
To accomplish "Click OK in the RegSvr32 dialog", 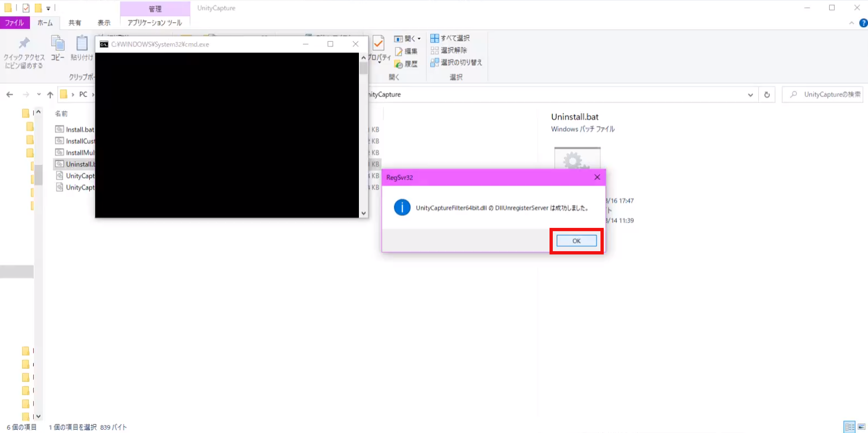I will [x=577, y=241].
